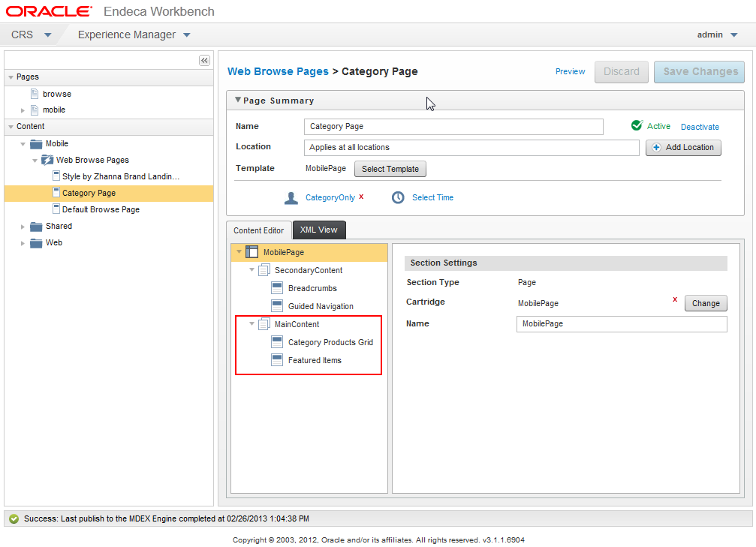Collapse the Page Summary panel
Screen dimensions: 756x547
(x=238, y=100)
